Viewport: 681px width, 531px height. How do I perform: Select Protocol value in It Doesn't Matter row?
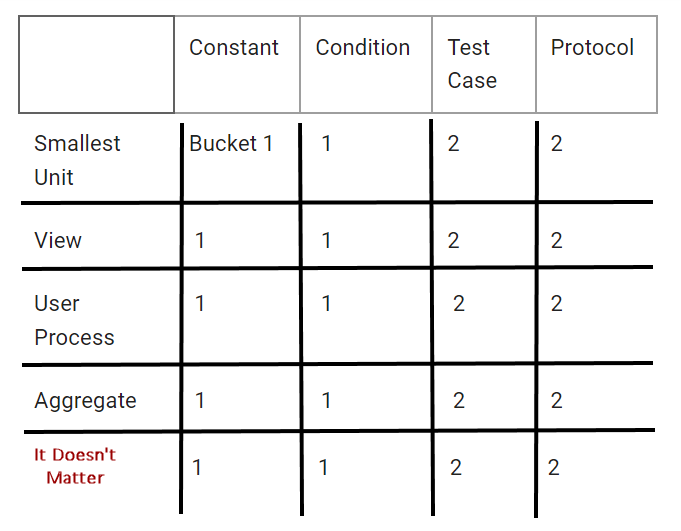554,467
